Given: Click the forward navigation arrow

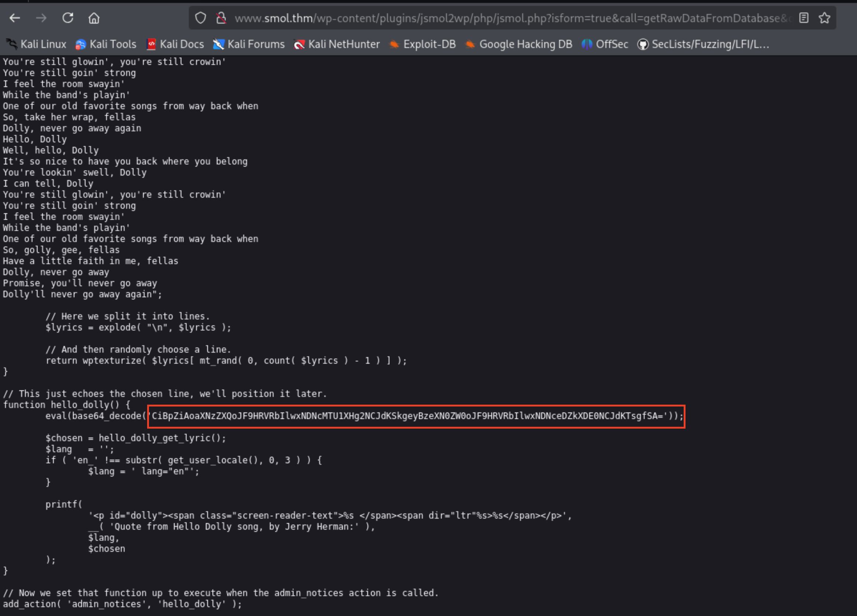Looking at the screenshot, I should [41, 18].
